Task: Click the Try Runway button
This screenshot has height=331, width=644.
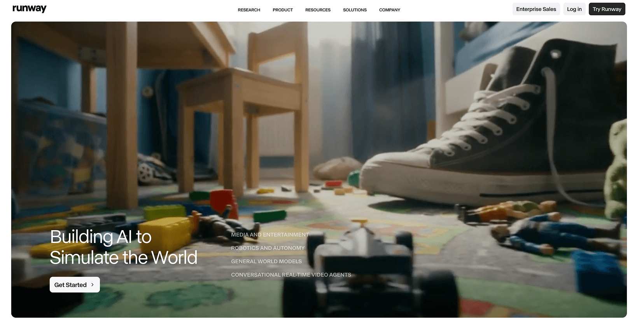Action: [x=607, y=9]
